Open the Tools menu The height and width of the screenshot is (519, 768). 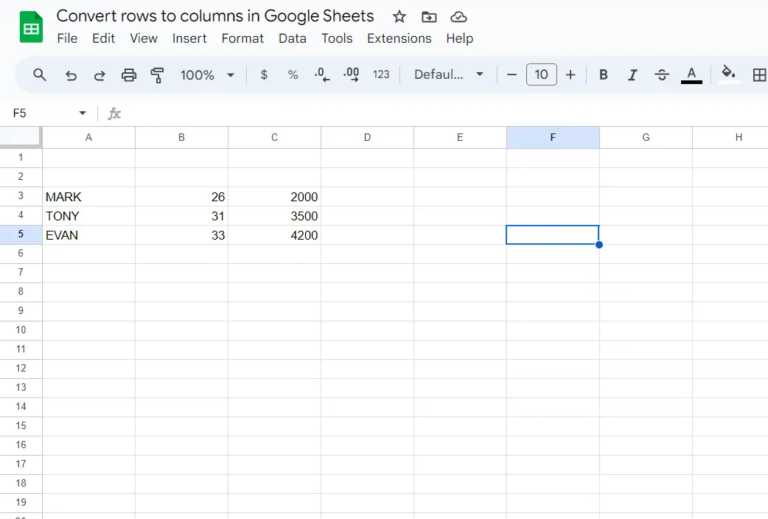(337, 38)
